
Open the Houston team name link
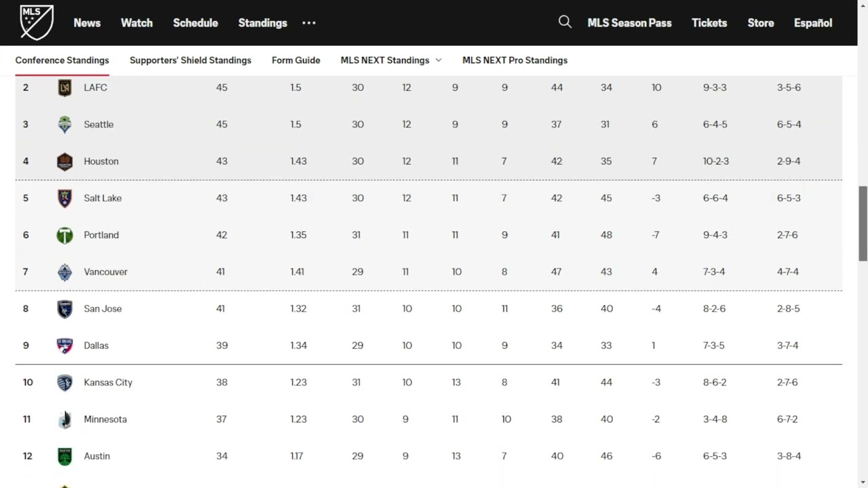(101, 161)
